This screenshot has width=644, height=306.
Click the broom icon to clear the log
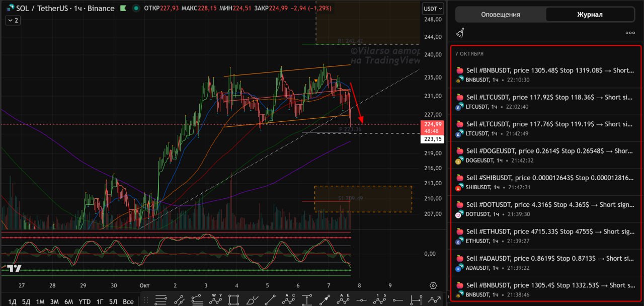pyautogui.click(x=460, y=33)
